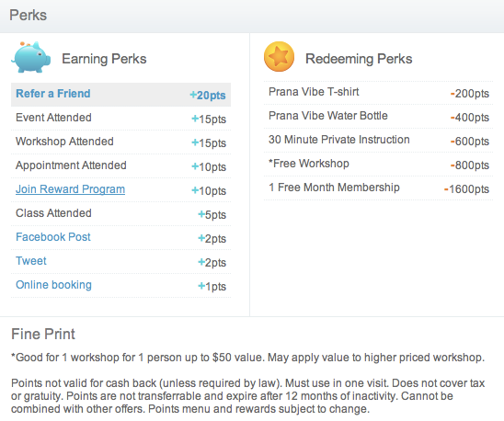Viewport: 504px width, 421px height.
Task: Choose the 30 Minute Private Instruction reward
Action: [x=378, y=141]
